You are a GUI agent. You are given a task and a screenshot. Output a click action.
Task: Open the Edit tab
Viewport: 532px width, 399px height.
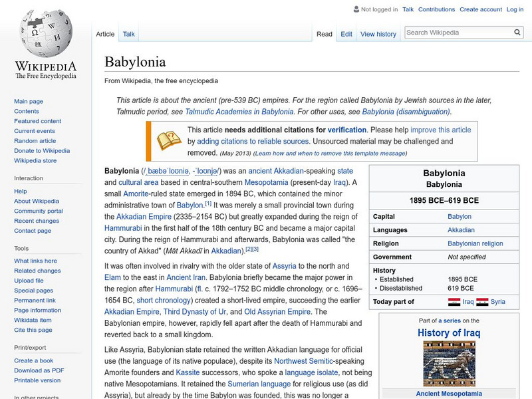[346, 34]
